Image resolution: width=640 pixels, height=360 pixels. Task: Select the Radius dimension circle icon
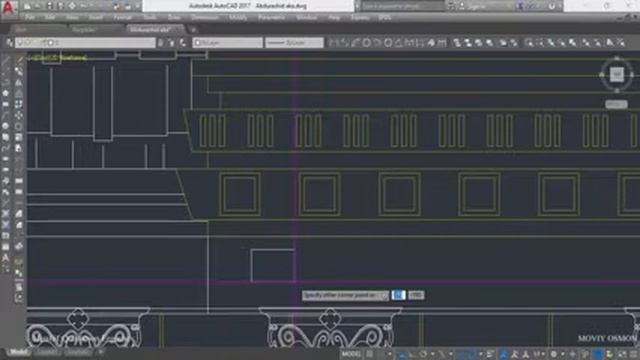click(x=366, y=42)
